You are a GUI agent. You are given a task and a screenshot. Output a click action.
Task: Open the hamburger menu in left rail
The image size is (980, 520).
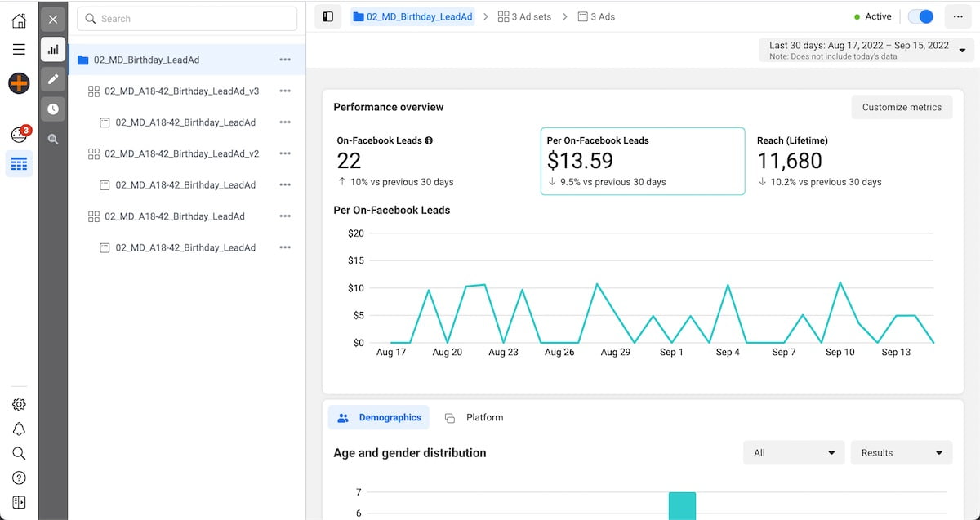pos(19,50)
